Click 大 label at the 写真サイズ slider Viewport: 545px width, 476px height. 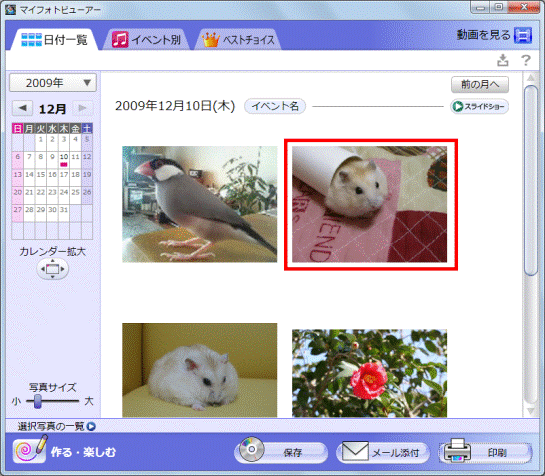89,401
